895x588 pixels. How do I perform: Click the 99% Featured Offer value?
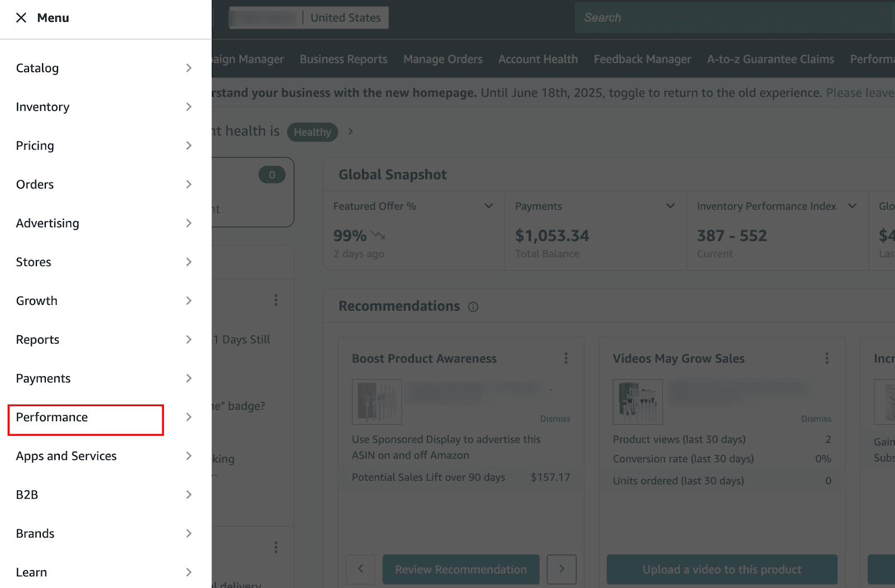[350, 236]
